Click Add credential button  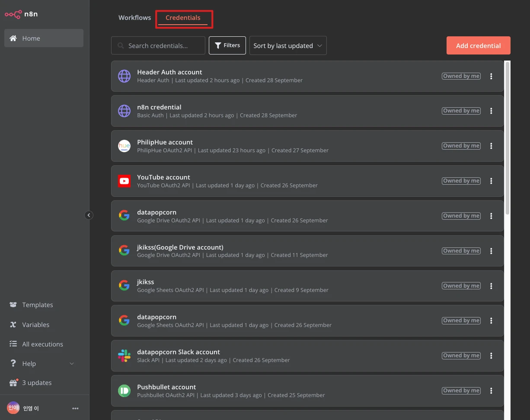479,45
